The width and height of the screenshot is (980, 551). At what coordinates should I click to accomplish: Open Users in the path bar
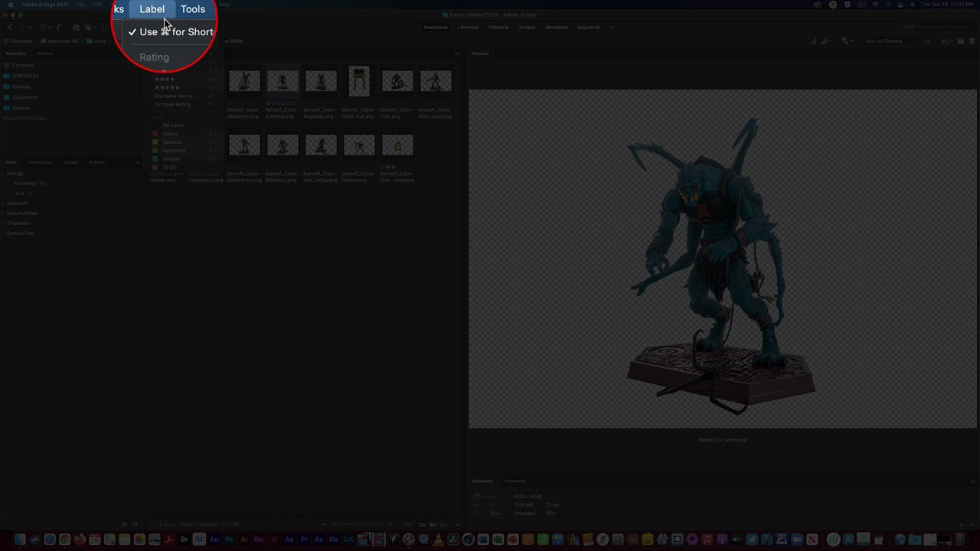(100, 41)
